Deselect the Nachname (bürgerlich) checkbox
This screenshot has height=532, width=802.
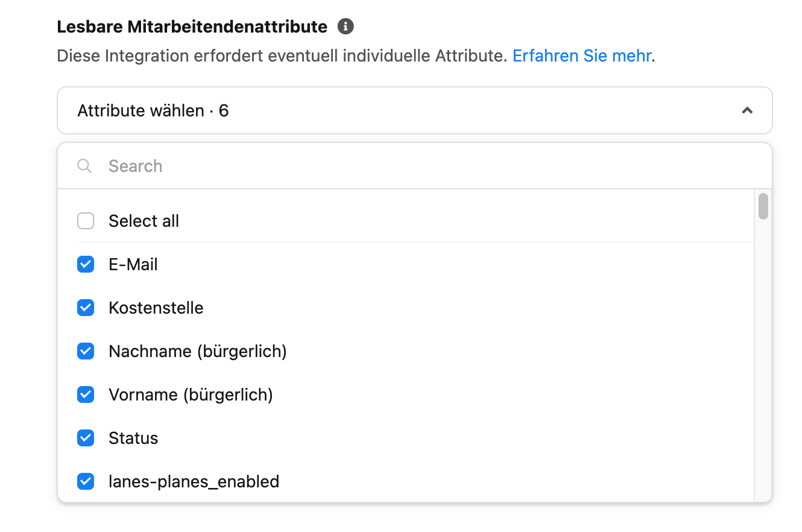pyautogui.click(x=86, y=351)
